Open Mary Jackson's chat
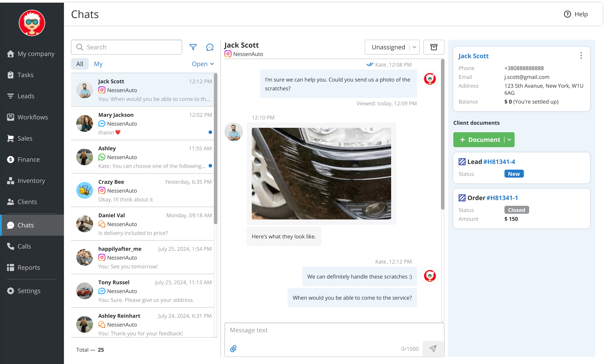The width and height of the screenshot is (605, 364). 142,123
